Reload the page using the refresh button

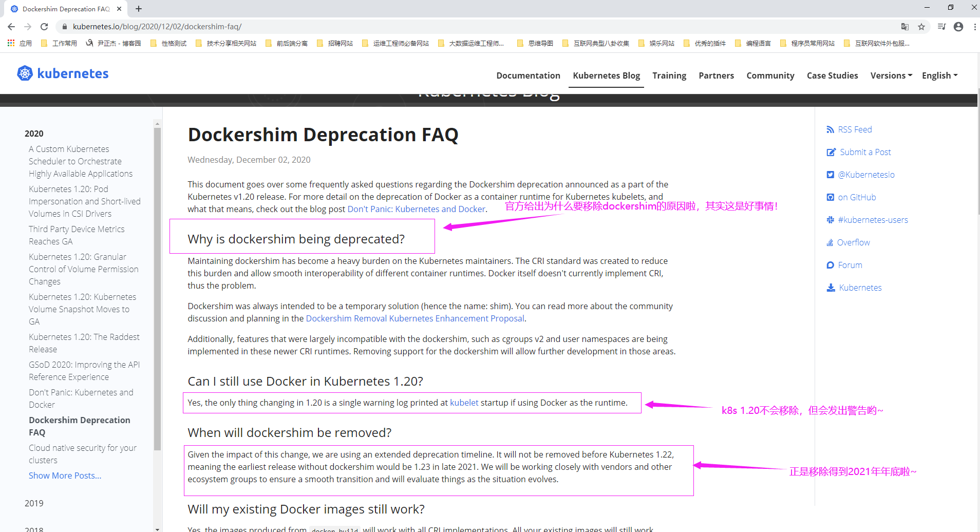coord(44,27)
